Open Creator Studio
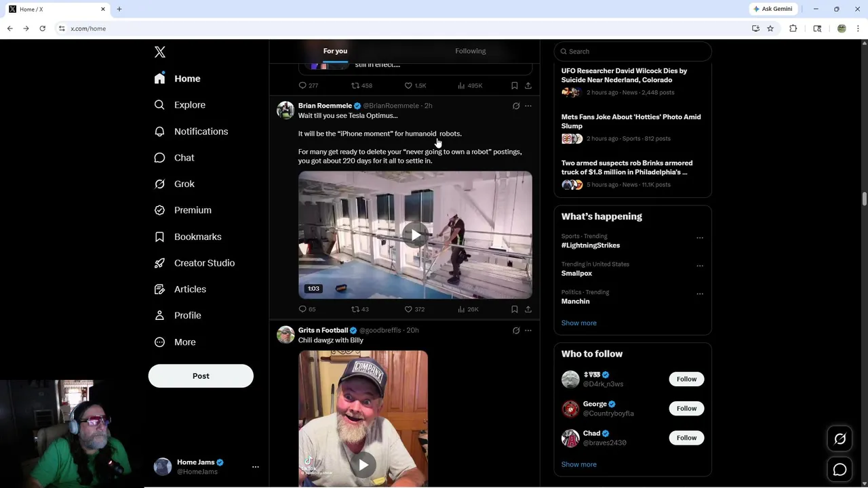The width and height of the screenshot is (868, 488). (195, 263)
